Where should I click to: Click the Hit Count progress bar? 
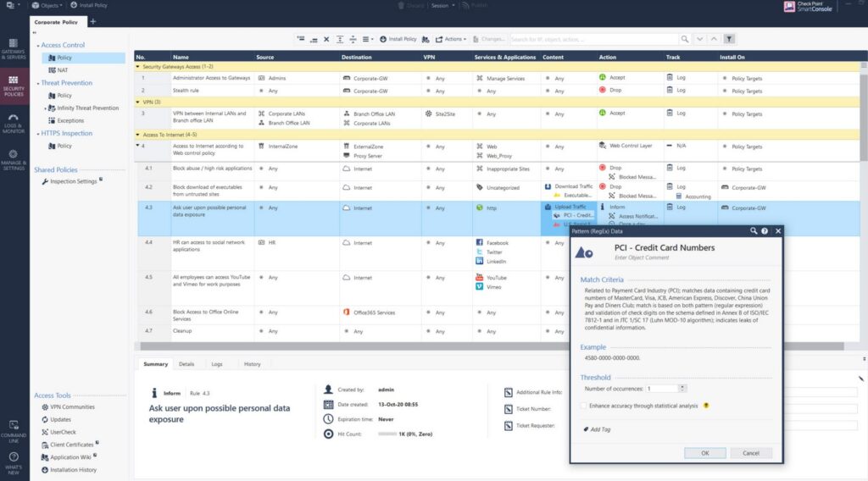(387, 434)
